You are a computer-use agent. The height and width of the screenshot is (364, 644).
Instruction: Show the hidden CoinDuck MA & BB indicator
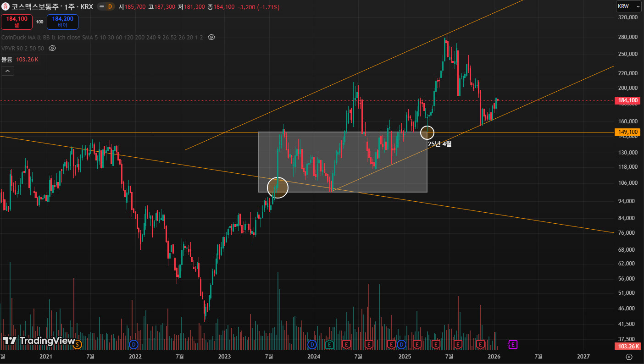pyautogui.click(x=211, y=37)
